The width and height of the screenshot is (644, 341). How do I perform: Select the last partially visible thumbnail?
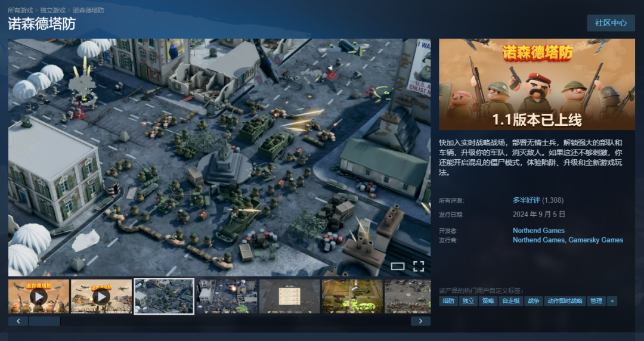(x=408, y=296)
